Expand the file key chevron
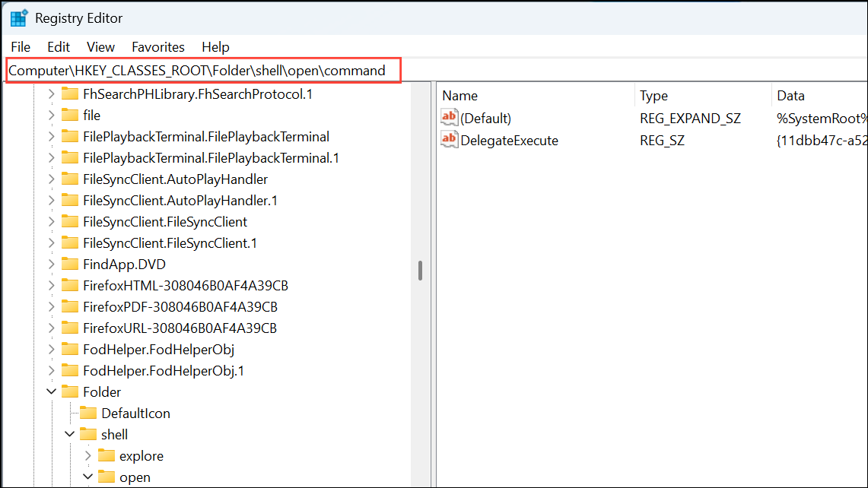 [x=52, y=115]
